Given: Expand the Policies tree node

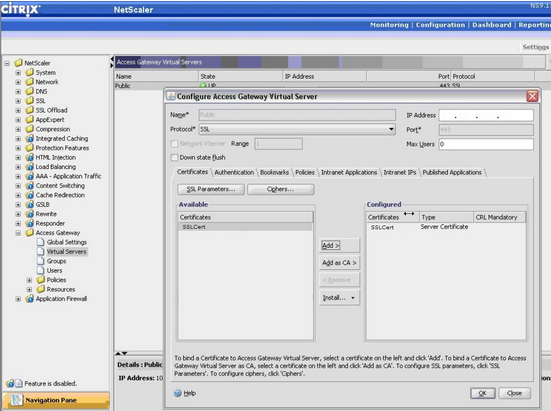Looking at the screenshot, I should (30, 280).
